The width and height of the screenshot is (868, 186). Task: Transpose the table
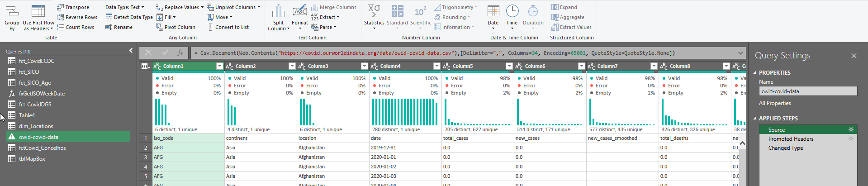pos(73,7)
